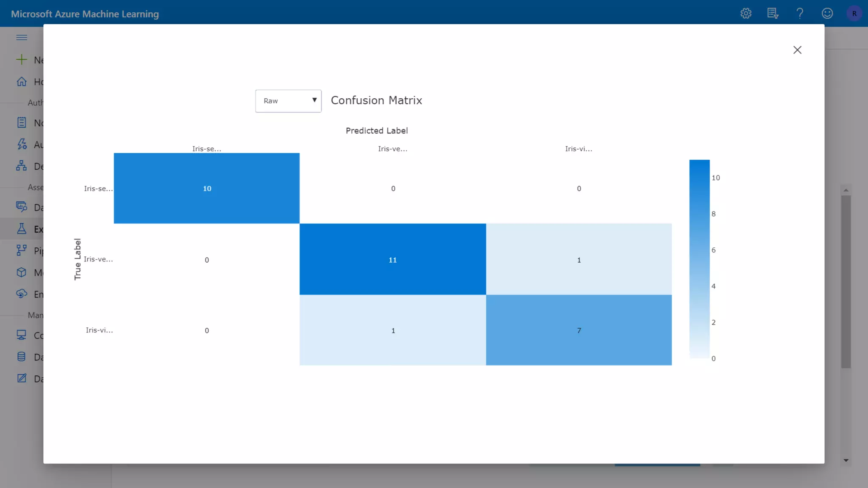The width and height of the screenshot is (868, 488).
Task: Open the help question mark icon
Action: click(800, 14)
